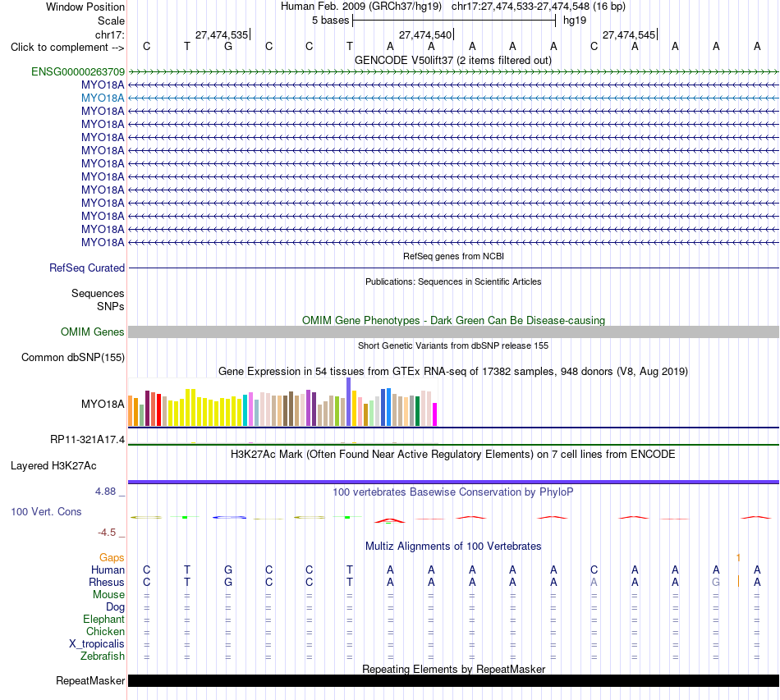The height and width of the screenshot is (700, 780).
Task: Click position marker 27,474,545
Action: pyautogui.click(x=629, y=34)
